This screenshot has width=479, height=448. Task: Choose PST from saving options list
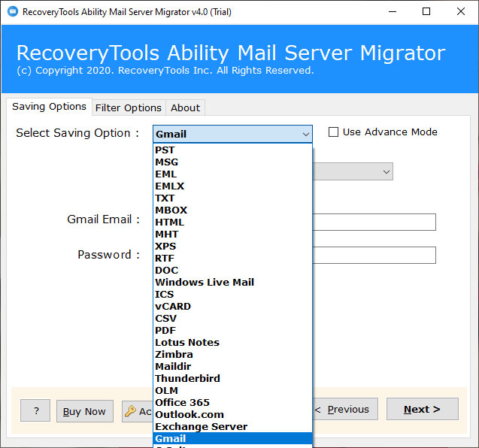tap(232, 150)
